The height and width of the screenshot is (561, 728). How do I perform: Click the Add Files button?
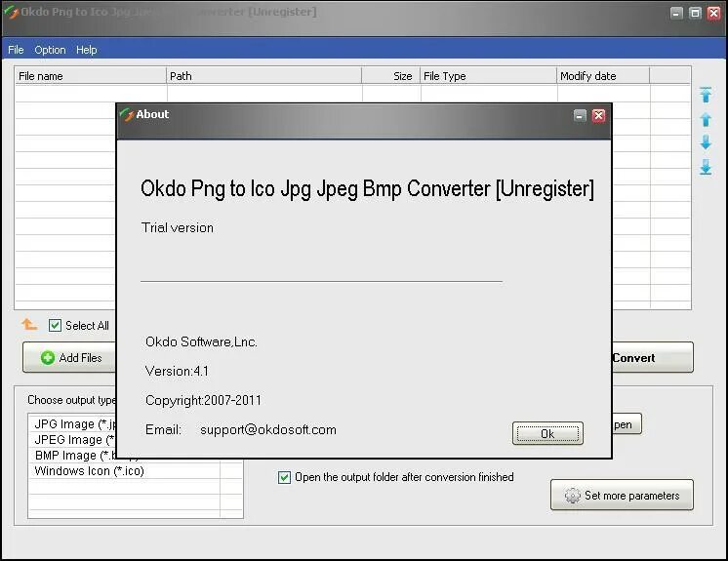69,357
